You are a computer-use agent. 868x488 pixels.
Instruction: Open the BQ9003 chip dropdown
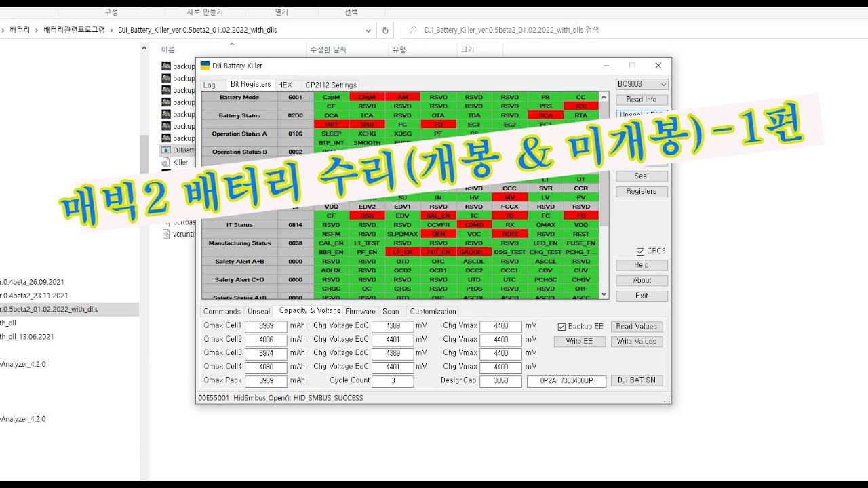coord(642,84)
